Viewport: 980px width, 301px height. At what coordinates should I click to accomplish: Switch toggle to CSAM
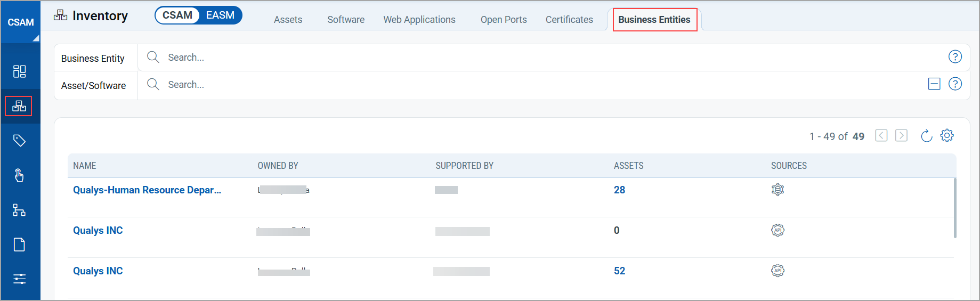[177, 15]
